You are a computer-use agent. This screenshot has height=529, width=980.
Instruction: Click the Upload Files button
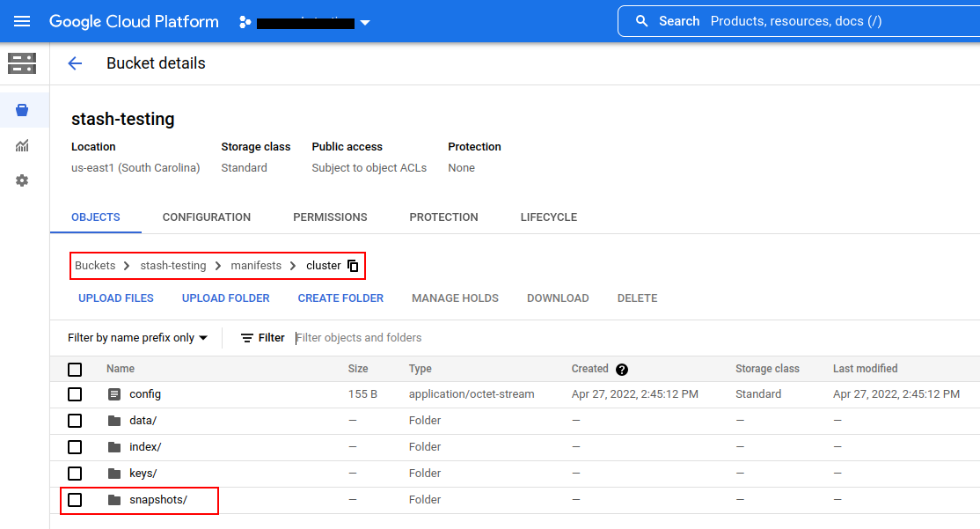pyautogui.click(x=116, y=298)
